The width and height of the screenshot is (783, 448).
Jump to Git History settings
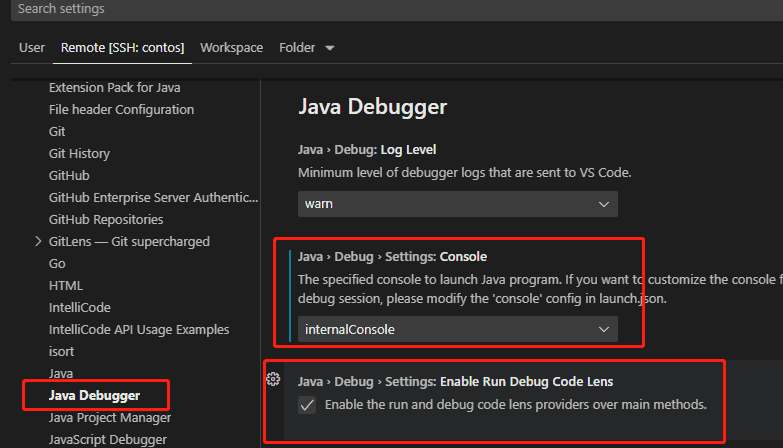pyautogui.click(x=79, y=154)
